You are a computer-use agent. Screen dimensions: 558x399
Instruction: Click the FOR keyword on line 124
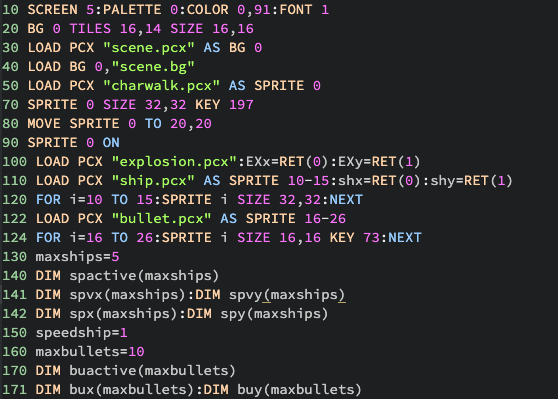coord(48,238)
